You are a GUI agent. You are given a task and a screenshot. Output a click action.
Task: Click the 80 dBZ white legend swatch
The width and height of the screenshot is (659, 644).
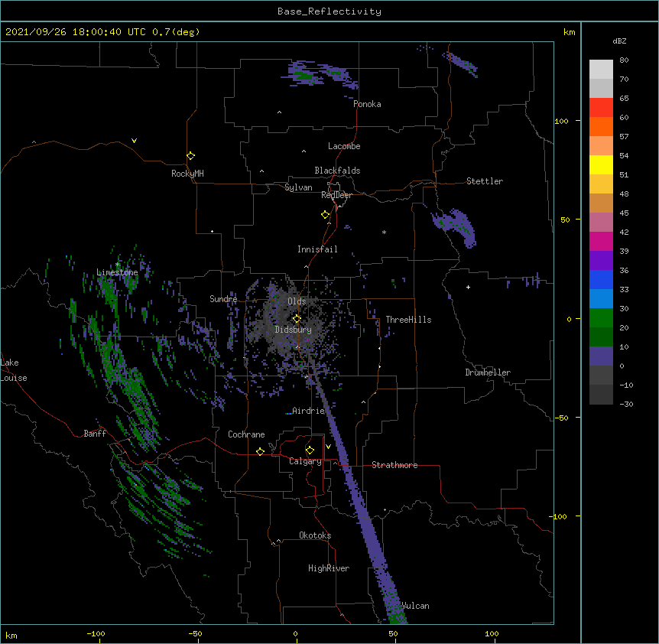pyautogui.click(x=601, y=70)
